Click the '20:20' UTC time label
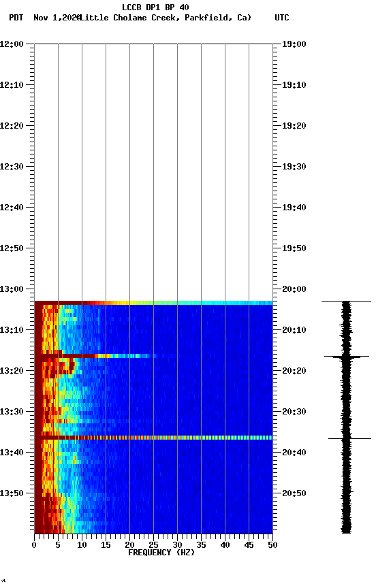The width and height of the screenshot is (376, 588). point(294,372)
